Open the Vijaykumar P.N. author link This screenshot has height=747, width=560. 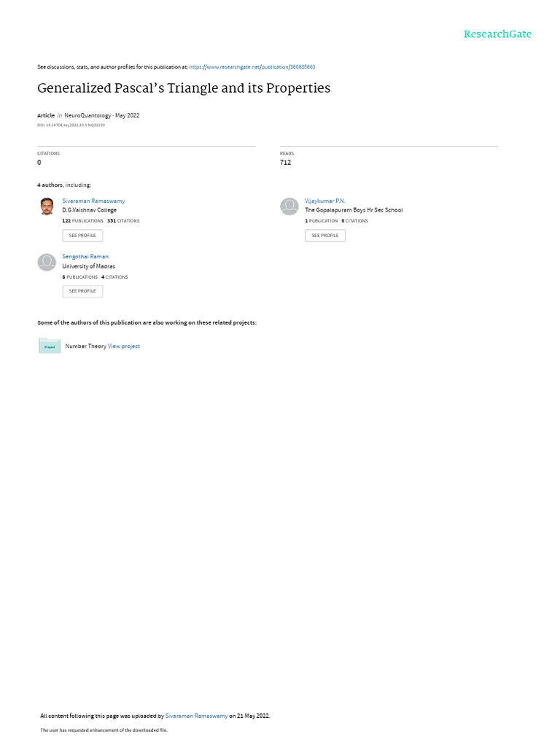click(x=325, y=201)
